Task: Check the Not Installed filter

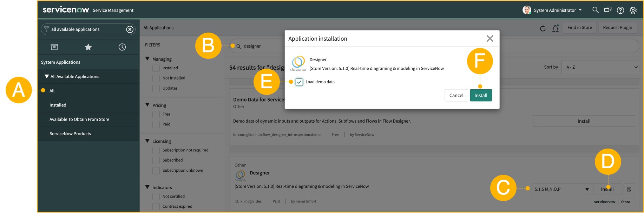Action: point(156,78)
